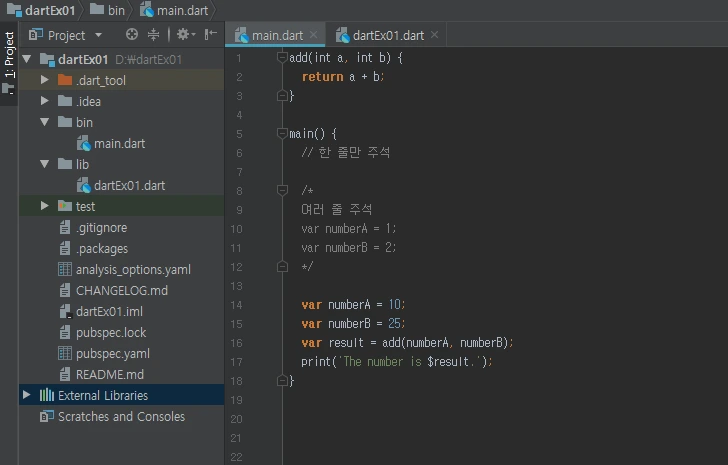Viewport: 728px width, 465px height.
Task: Click the locate current file target icon
Action: (132, 34)
